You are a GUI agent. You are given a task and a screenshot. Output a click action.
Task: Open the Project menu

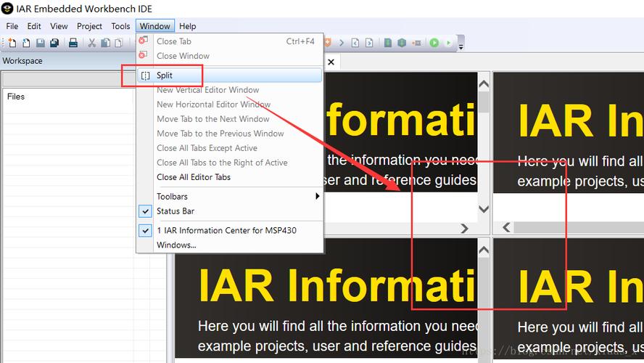pyautogui.click(x=89, y=26)
